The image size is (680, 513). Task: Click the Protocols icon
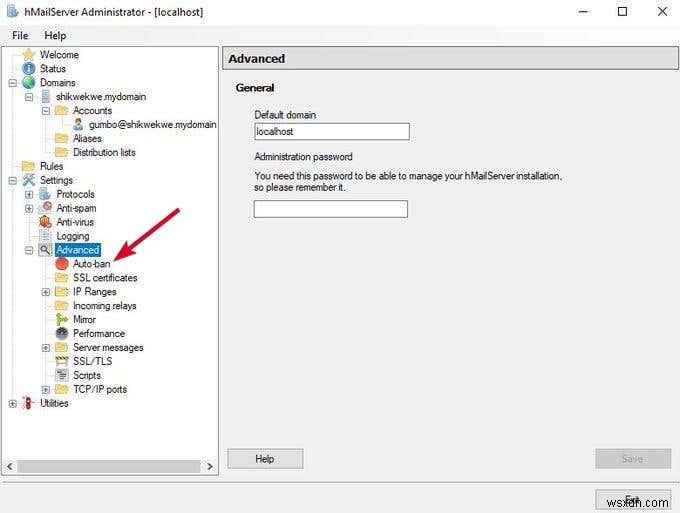point(45,194)
